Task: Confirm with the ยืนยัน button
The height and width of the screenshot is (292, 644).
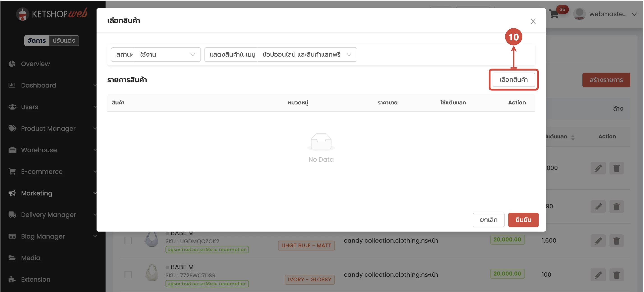Action: [523, 220]
